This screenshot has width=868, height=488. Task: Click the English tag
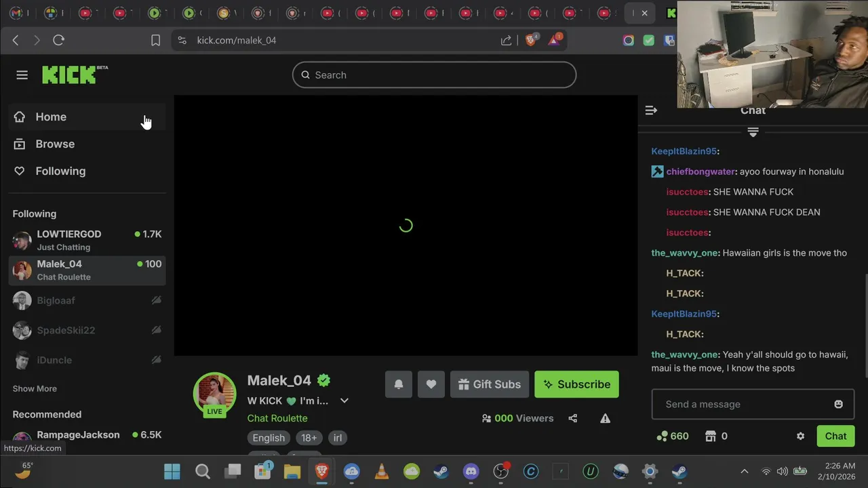(269, 438)
